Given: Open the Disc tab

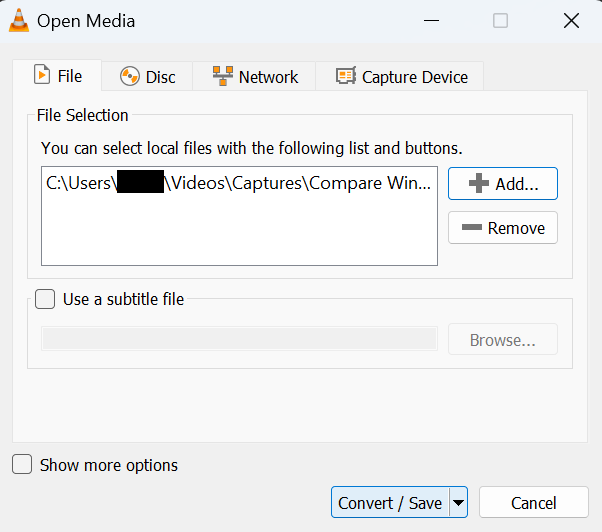Looking at the screenshot, I should click(147, 77).
